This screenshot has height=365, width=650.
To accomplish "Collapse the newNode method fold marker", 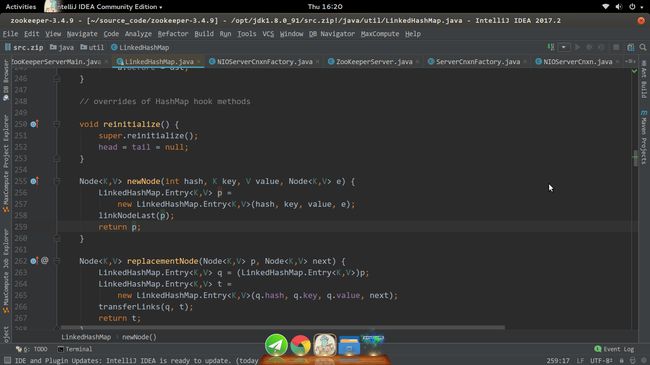I will point(57,181).
